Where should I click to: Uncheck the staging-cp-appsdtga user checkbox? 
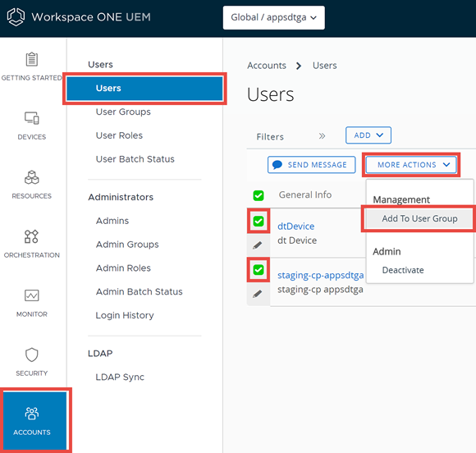[x=259, y=270]
